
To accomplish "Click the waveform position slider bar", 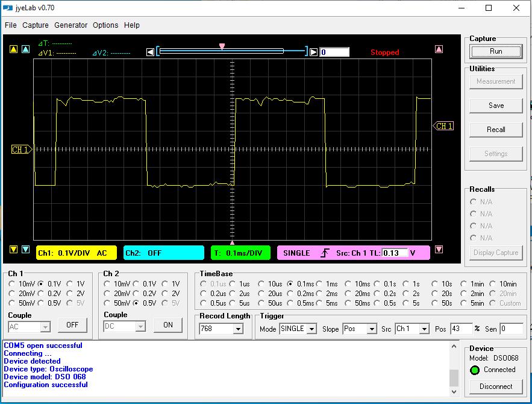I will [x=232, y=52].
